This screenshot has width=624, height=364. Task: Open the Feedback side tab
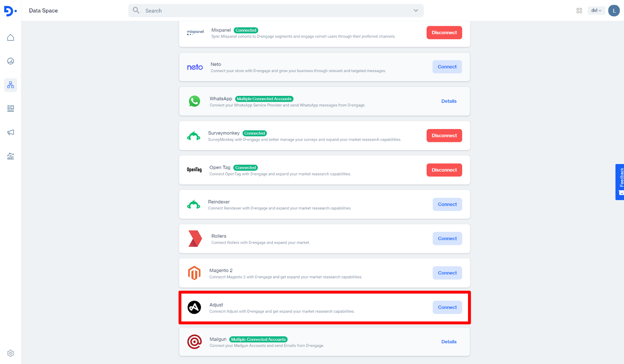coord(620,182)
